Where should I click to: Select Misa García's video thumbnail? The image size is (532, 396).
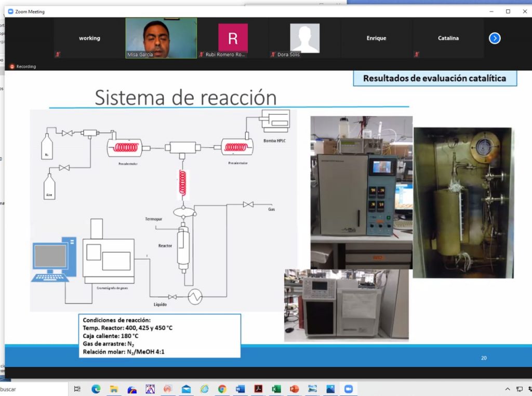tap(161, 38)
